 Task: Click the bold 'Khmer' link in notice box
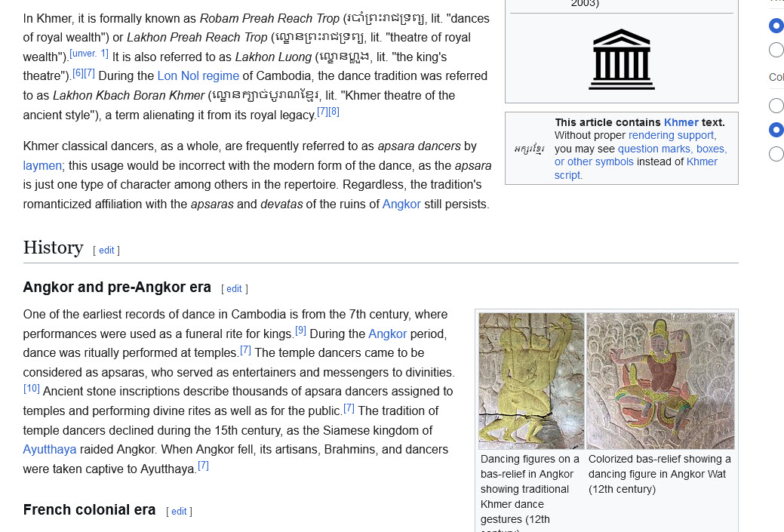coord(681,122)
